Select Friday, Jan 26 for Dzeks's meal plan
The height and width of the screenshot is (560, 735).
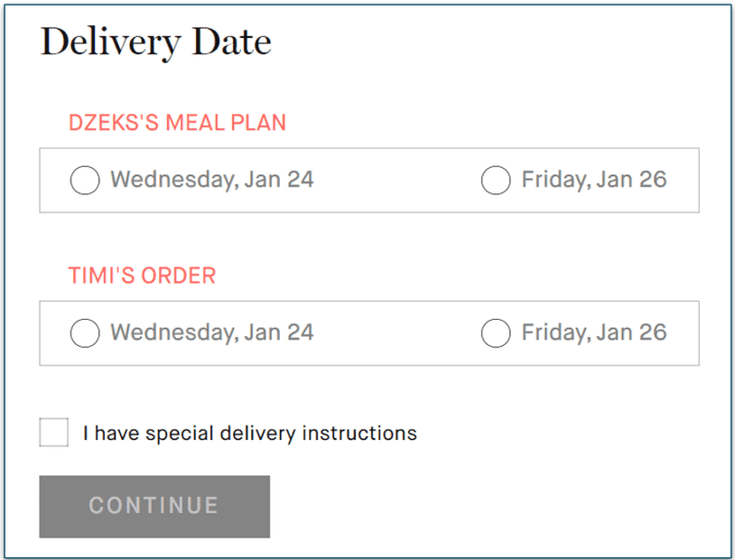click(496, 180)
